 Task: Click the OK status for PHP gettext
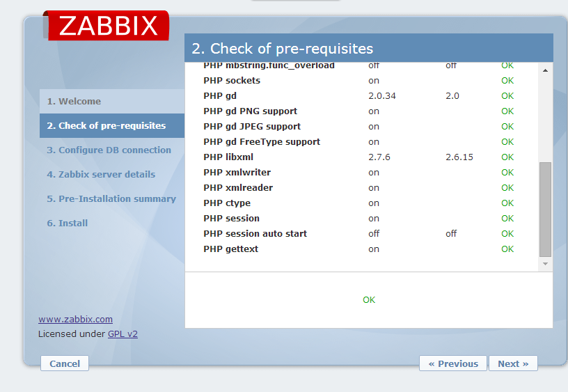[x=507, y=249]
